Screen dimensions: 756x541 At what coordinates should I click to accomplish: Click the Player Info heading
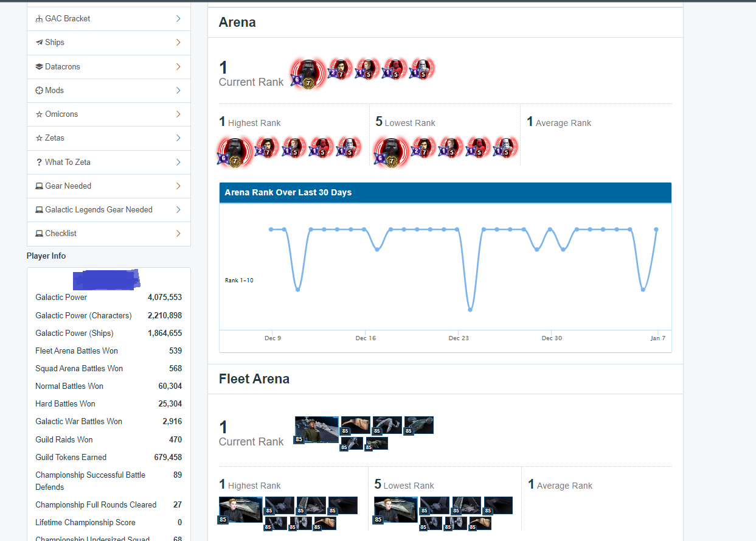(46, 256)
